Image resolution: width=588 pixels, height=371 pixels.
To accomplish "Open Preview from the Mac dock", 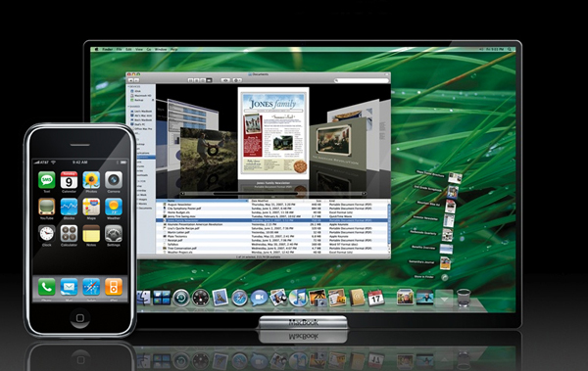I will click(278, 298).
